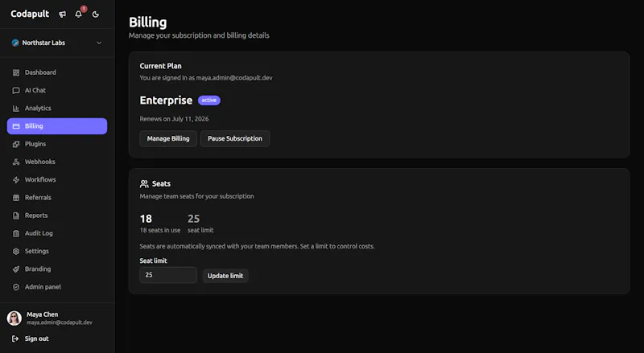The height and width of the screenshot is (353, 644).
Task: Click the Pause Subscription button
Action: click(x=235, y=139)
